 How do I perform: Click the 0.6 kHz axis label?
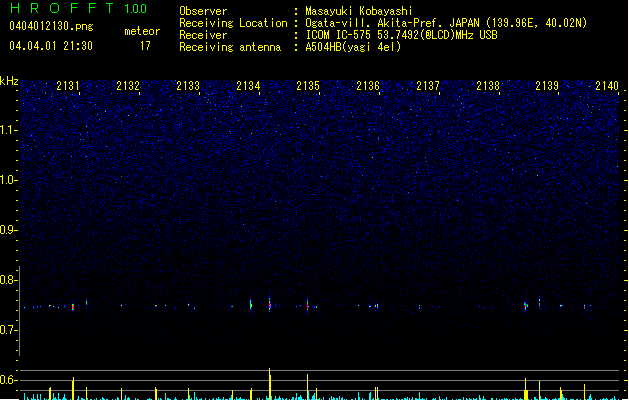click(8, 380)
